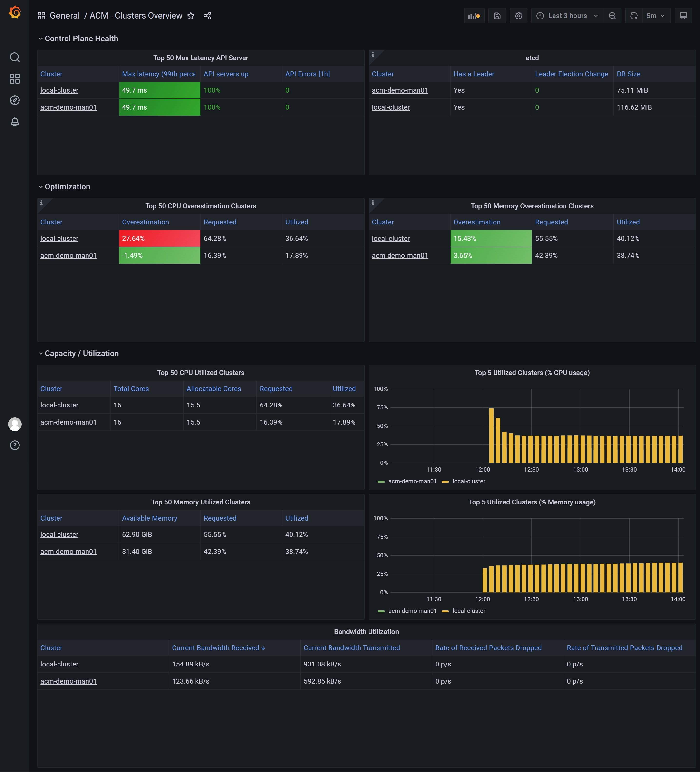Cycle the TV view mode icon

coord(683,16)
